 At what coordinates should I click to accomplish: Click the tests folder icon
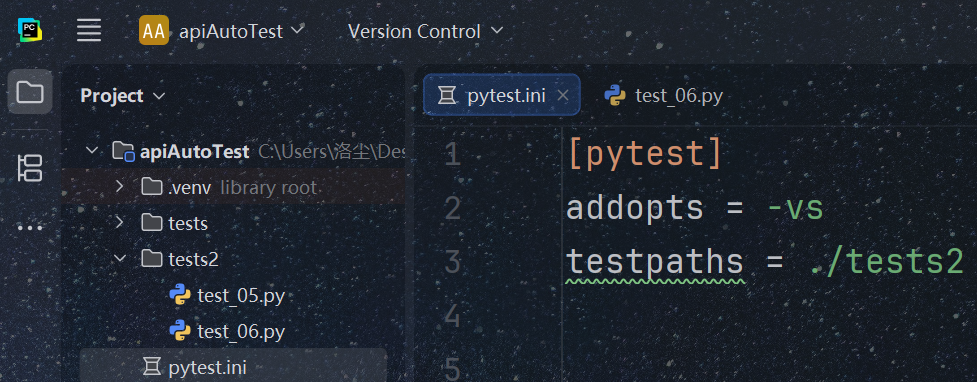[151, 222]
